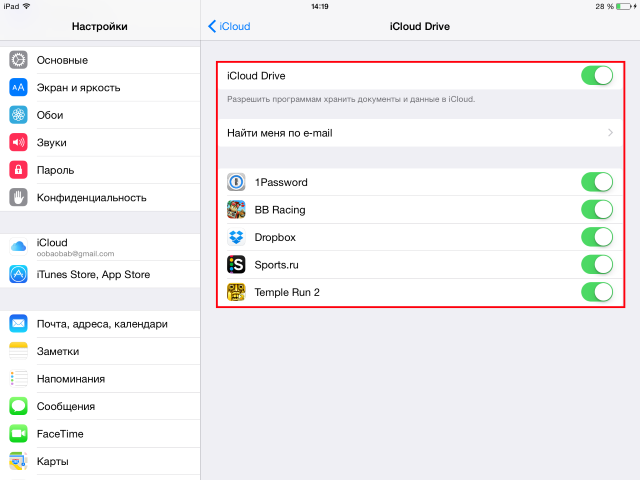This screenshot has width=640, height=480.
Task: Tap the Mail envelope icon
Action: 18,324
